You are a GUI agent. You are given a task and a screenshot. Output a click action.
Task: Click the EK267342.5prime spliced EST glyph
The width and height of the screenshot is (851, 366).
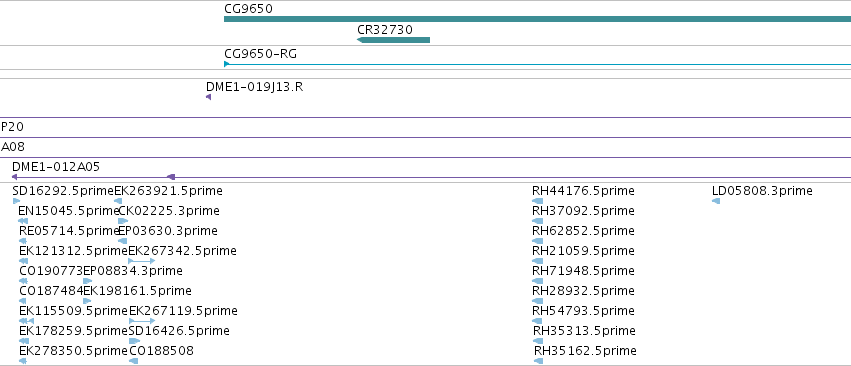[142, 261]
